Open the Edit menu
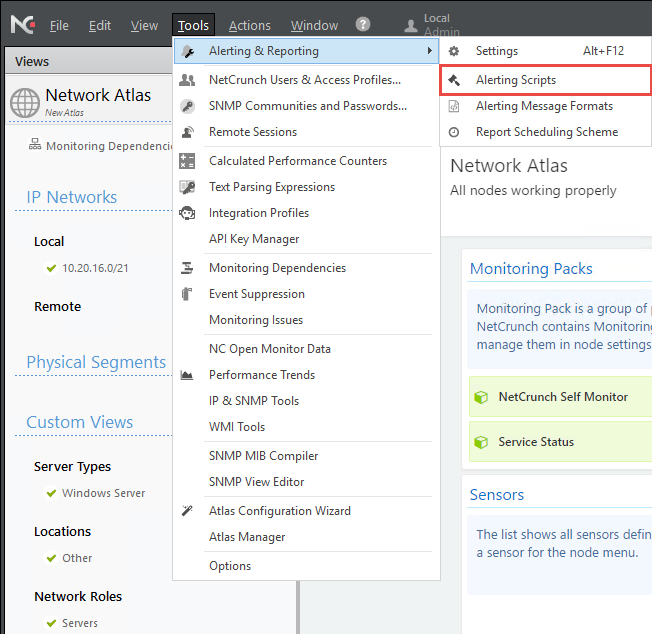The image size is (652, 634). (100, 25)
